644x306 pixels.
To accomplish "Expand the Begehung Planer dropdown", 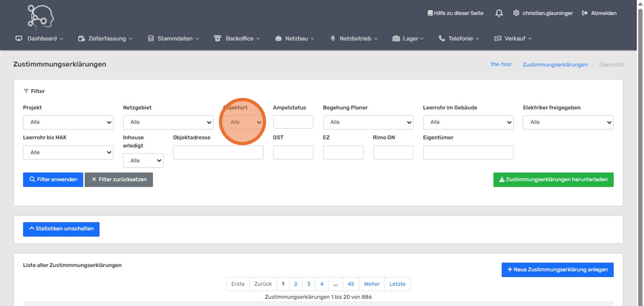I will (368, 122).
